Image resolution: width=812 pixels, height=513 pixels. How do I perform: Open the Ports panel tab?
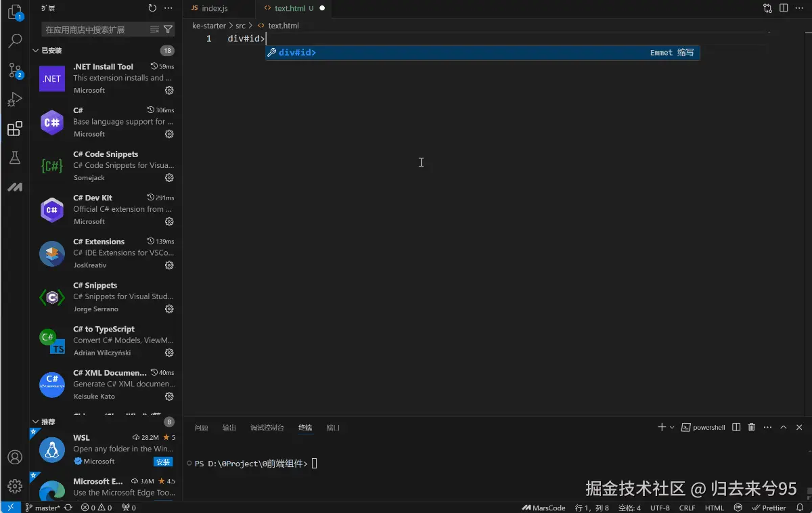point(334,428)
